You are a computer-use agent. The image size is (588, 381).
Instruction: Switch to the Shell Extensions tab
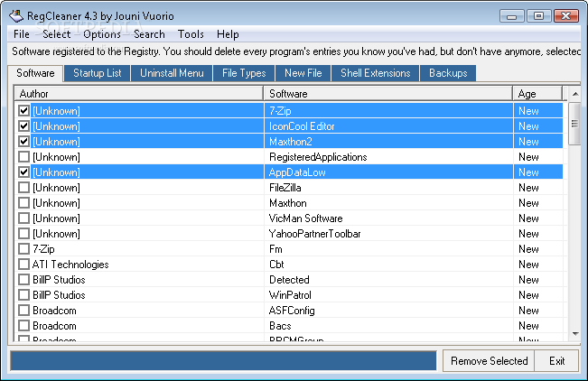click(x=376, y=73)
